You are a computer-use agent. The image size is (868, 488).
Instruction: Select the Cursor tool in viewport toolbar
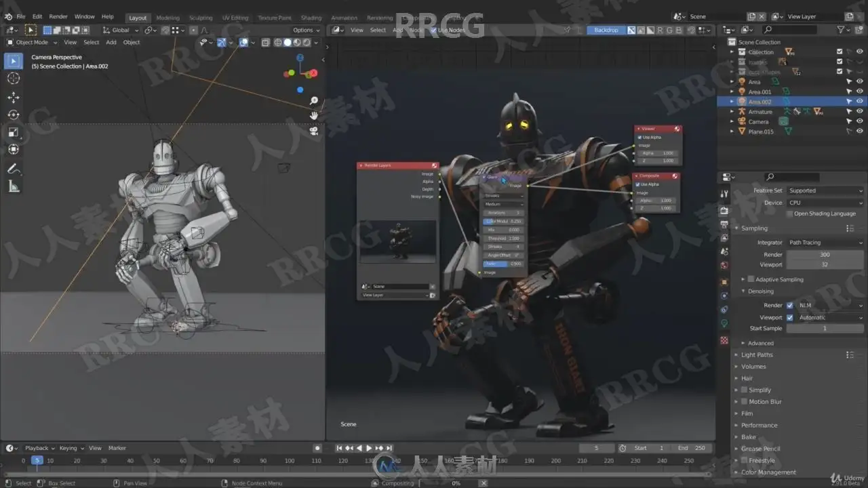tap(14, 78)
